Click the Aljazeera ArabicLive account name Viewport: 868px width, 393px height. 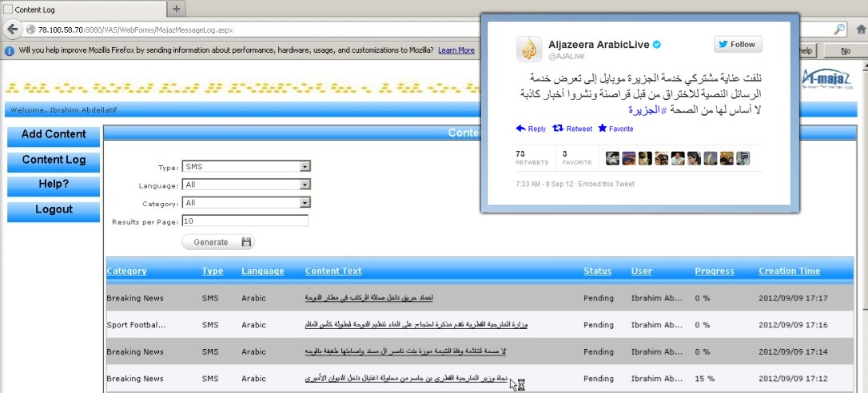point(599,44)
